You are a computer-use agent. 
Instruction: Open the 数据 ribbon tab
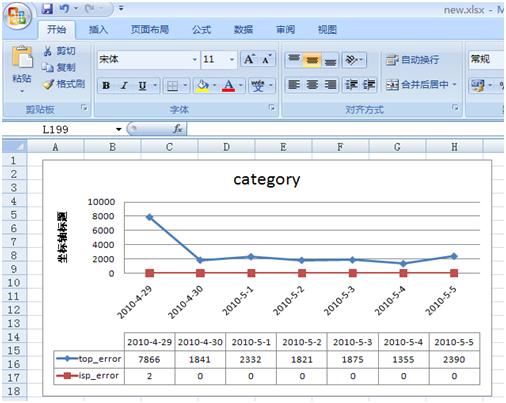243,30
